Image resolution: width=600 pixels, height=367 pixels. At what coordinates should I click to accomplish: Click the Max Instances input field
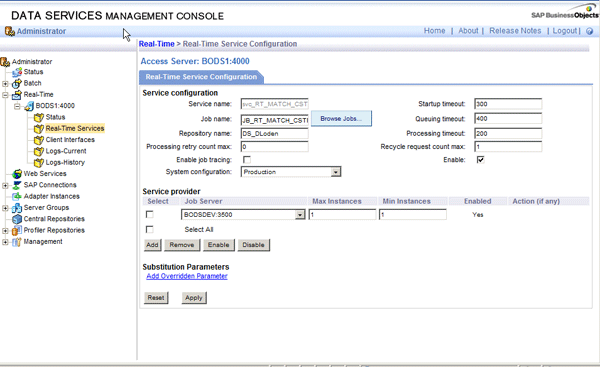point(342,215)
